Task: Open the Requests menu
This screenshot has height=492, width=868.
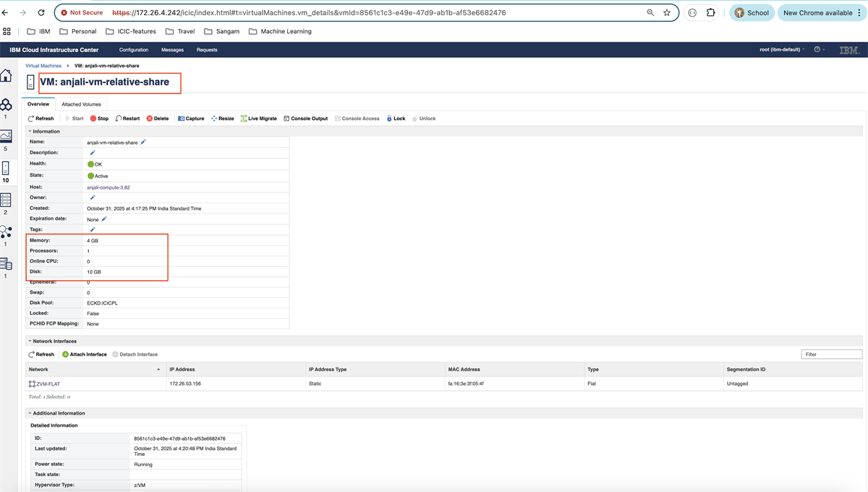Action: (207, 50)
